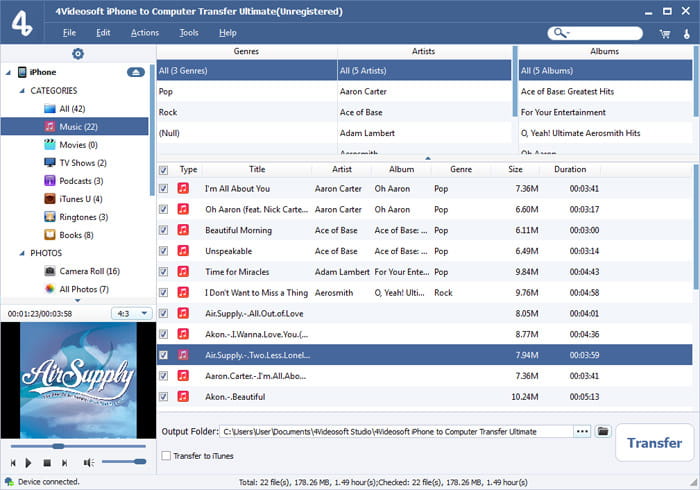
Task: Adjust the volume slider
Action: point(124,461)
